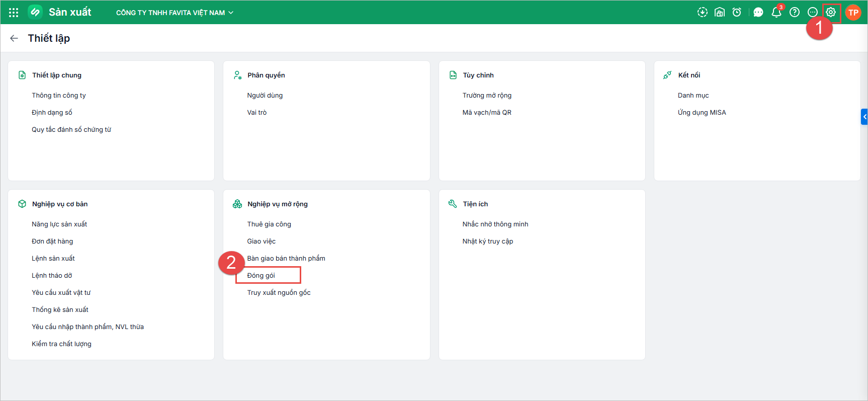Click the alarm clock reminder icon
868x401 pixels.
coord(737,13)
